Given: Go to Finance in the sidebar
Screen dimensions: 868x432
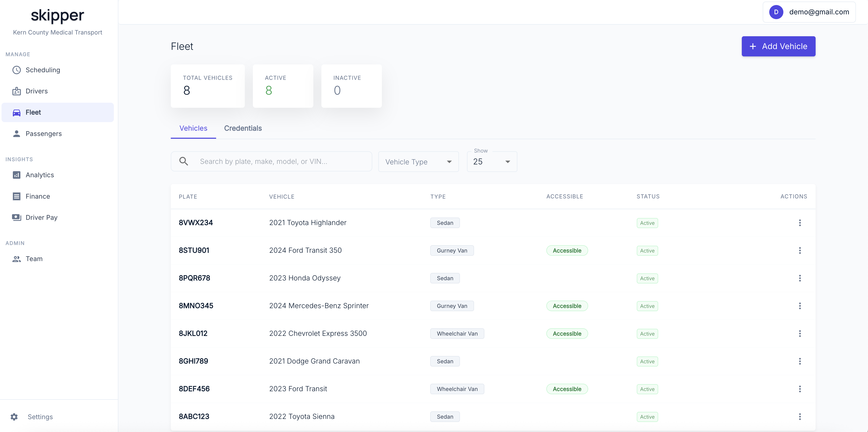Looking at the screenshot, I should (x=58, y=196).
